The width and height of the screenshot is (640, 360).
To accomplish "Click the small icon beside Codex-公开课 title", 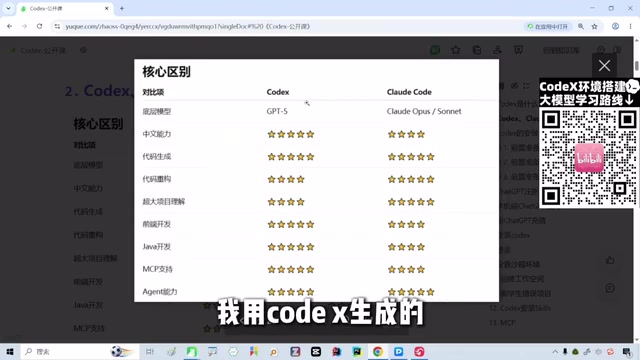I will pyautogui.click(x=83, y=50).
